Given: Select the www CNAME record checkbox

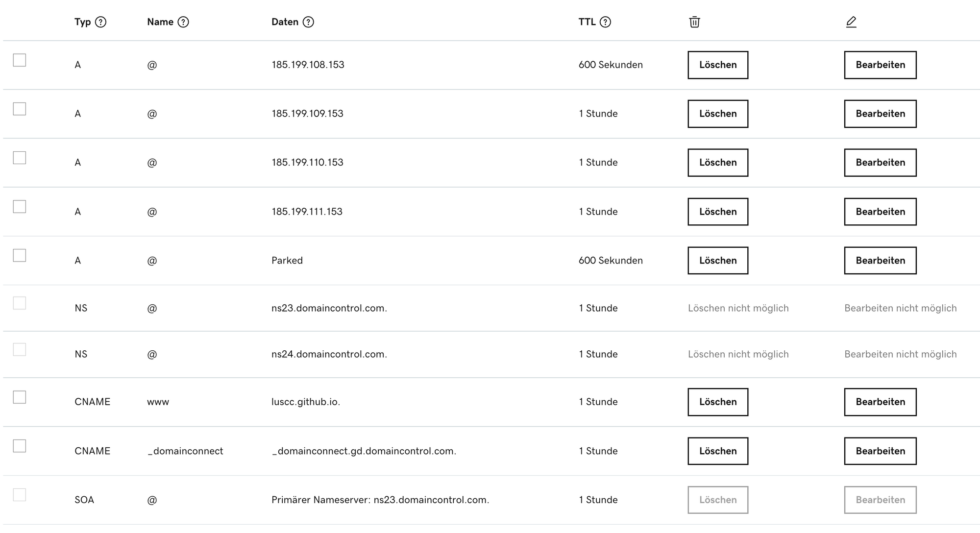Looking at the screenshot, I should [x=20, y=397].
